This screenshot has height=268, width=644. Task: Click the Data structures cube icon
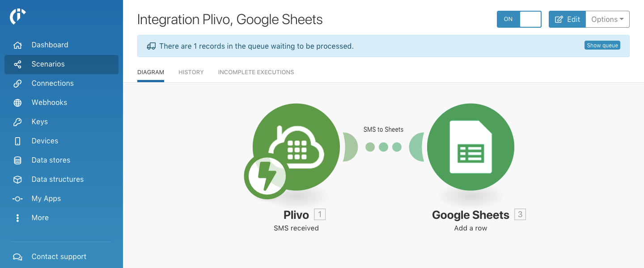(17, 180)
